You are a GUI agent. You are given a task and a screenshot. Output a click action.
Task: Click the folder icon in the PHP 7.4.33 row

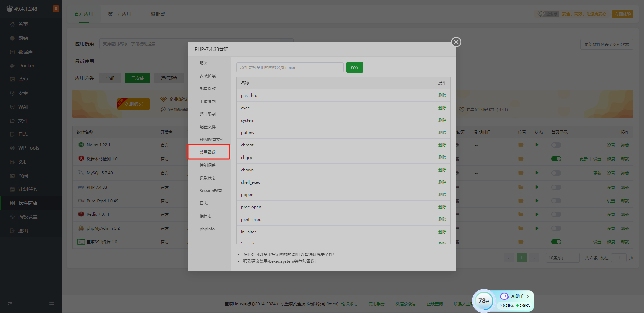click(521, 187)
